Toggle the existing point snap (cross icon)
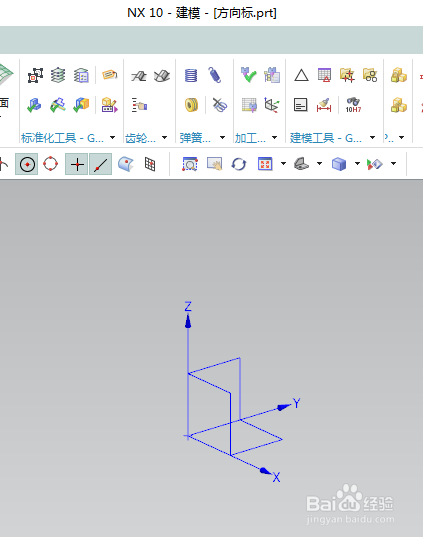Screen dimensions: 423x537 pos(77,164)
